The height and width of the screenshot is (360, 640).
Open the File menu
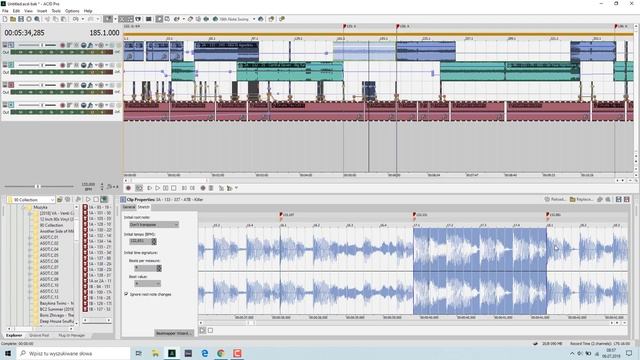point(5,11)
